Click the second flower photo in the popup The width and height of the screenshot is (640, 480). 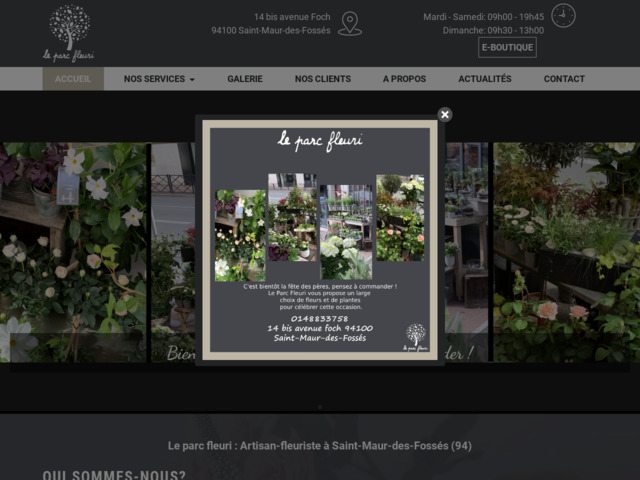[292, 217]
